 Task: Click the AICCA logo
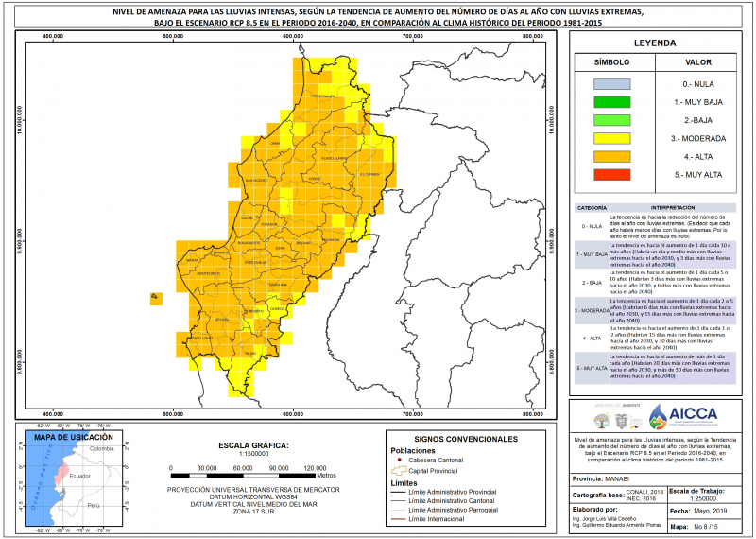pos(682,417)
